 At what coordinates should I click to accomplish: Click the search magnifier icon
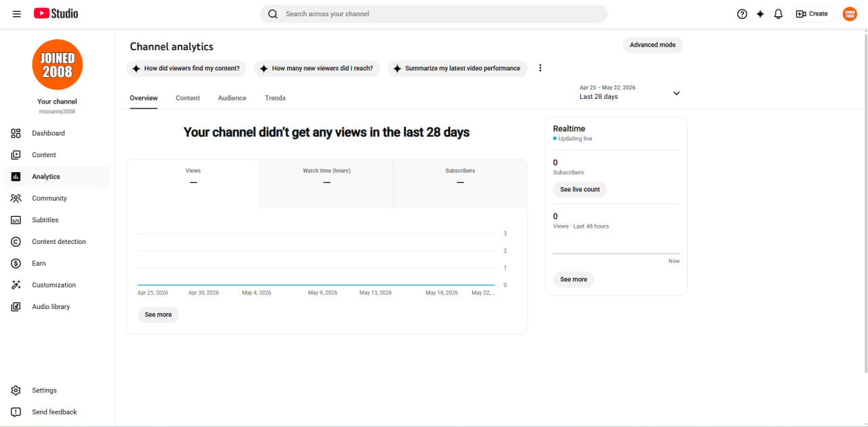pyautogui.click(x=273, y=14)
